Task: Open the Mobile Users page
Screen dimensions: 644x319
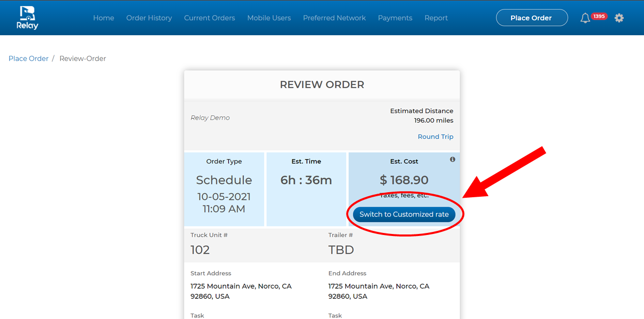Action: coord(269,18)
